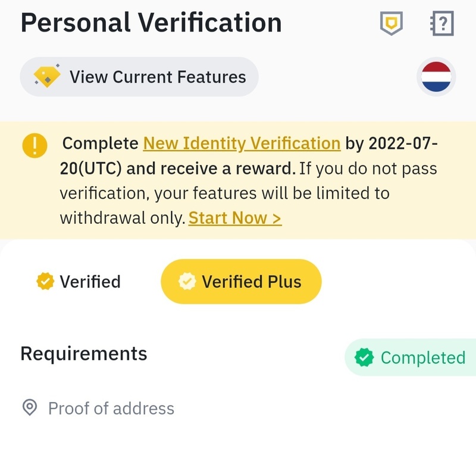Viewport: 476px width, 452px height.
Task: Tap the green checkmark in Completed badge
Action: (x=364, y=357)
